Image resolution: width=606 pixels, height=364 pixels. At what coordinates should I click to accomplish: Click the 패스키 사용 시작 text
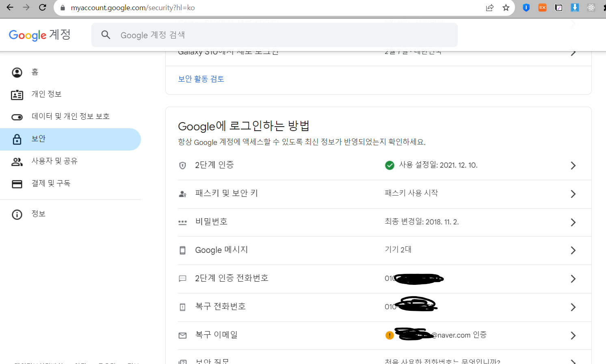click(411, 193)
